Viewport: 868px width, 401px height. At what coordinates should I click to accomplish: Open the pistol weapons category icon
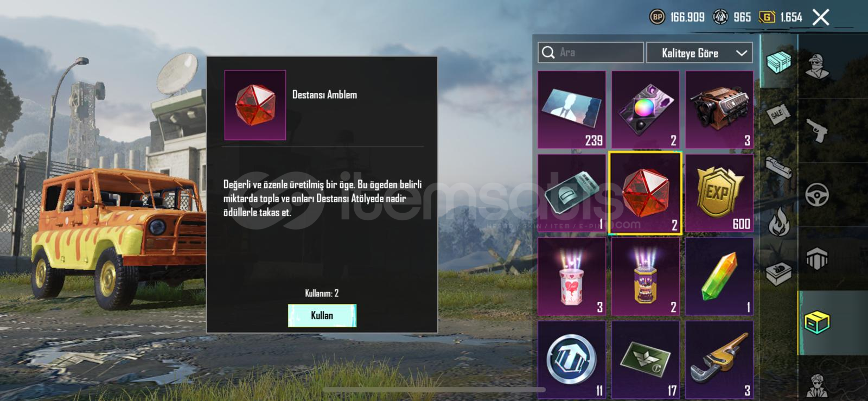(x=816, y=130)
